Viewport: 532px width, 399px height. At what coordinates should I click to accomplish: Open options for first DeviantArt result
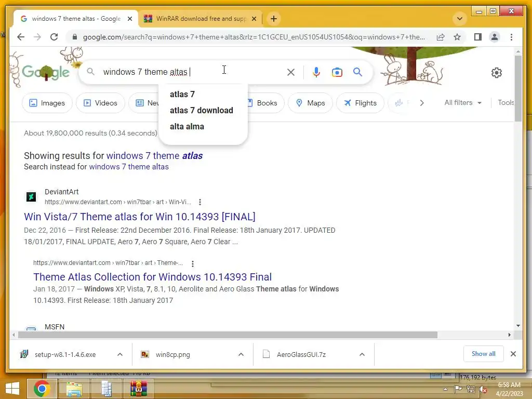pos(200,202)
